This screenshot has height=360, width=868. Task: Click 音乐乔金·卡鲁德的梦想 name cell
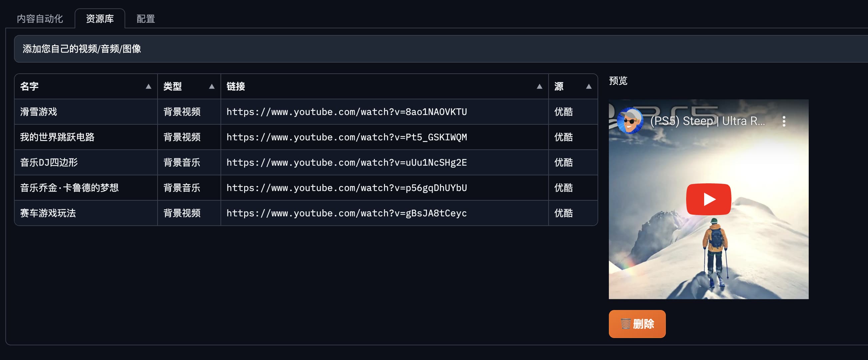click(69, 188)
